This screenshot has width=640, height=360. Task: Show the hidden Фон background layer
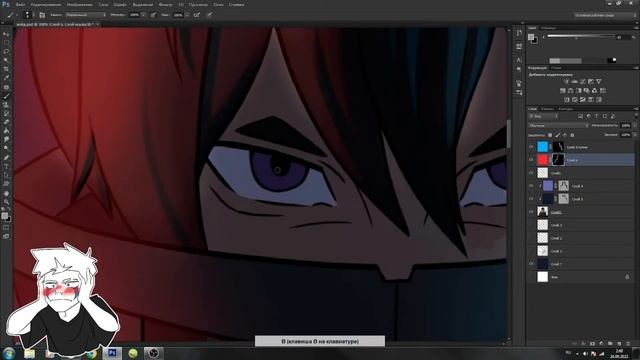[531, 277]
